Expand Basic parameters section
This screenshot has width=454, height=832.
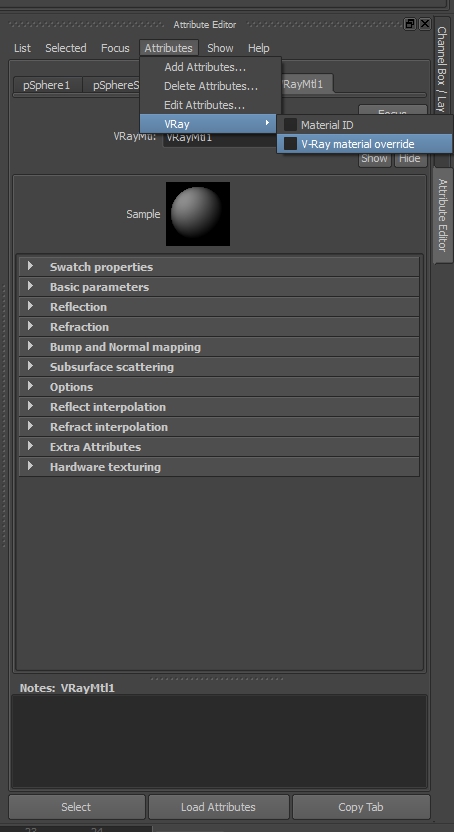(x=219, y=287)
